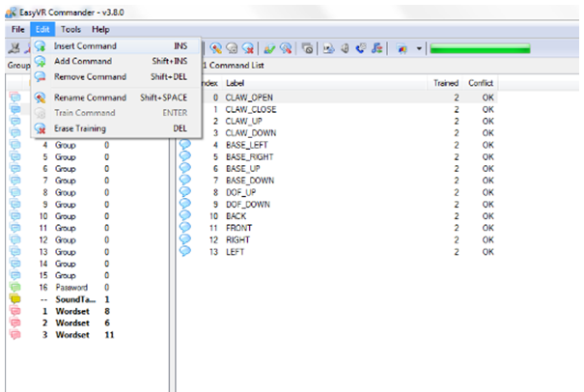
Task: Click the Erase Training menu entry's icon
Action: click(41, 128)
